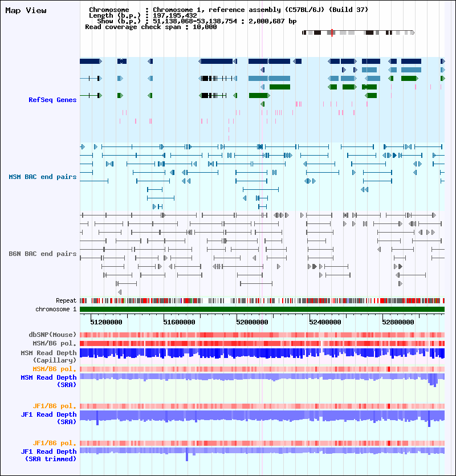Click the first JF1/B6 pol. orange label
456x476 pixels.
55,406
